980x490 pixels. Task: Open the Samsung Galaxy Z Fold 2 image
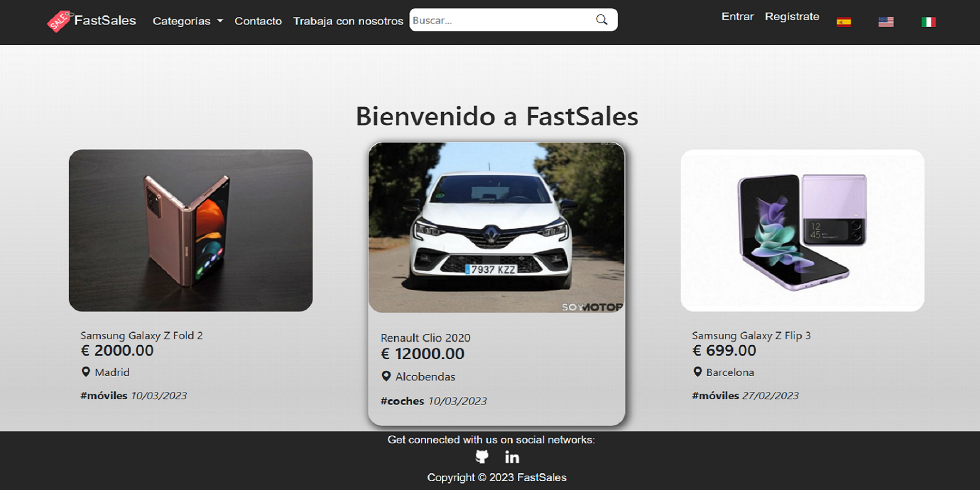191,230
